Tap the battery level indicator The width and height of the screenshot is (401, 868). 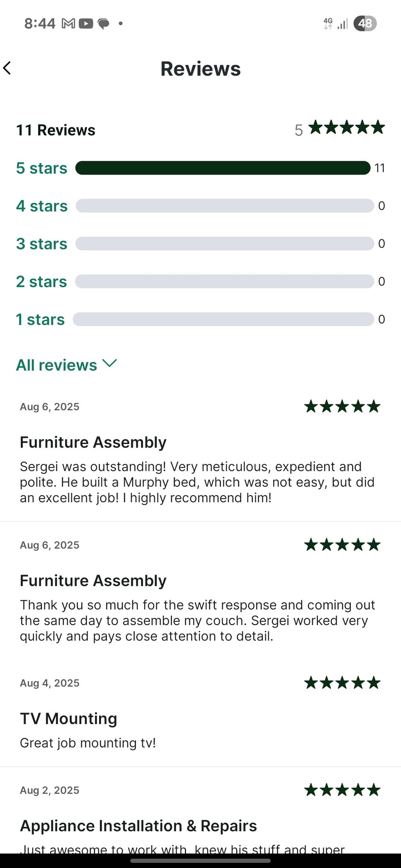click(365, 23)
